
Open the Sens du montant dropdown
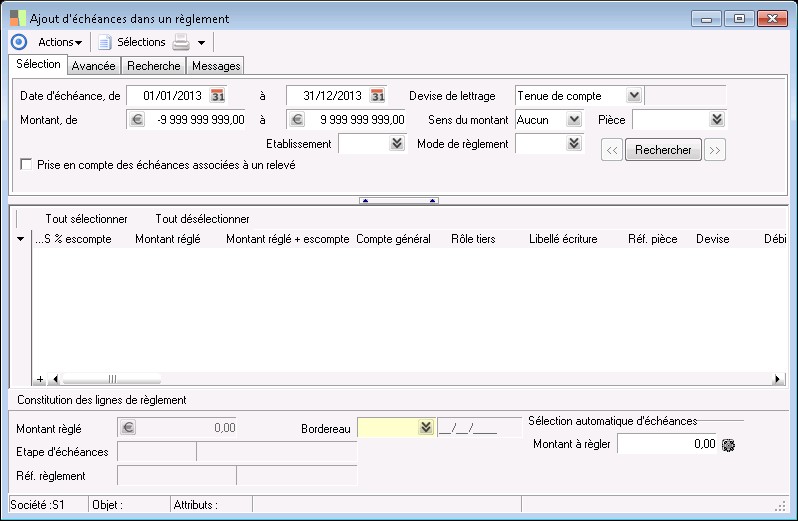[574, 120]
